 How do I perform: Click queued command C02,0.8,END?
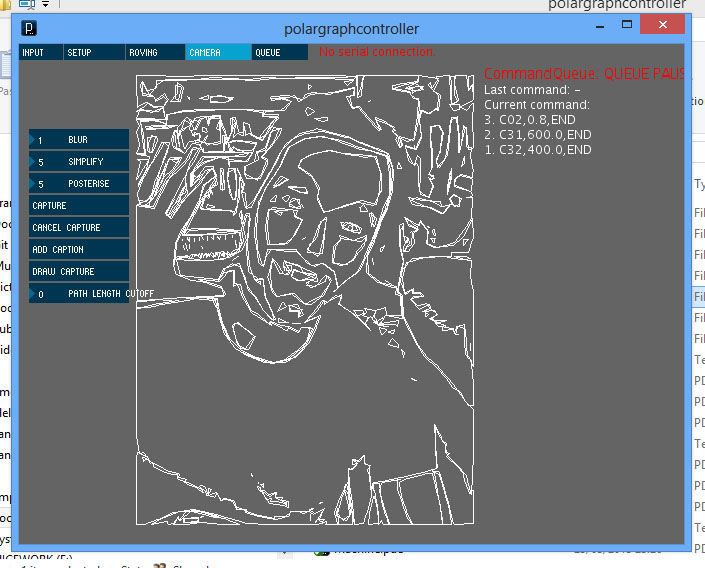point(537,120)
